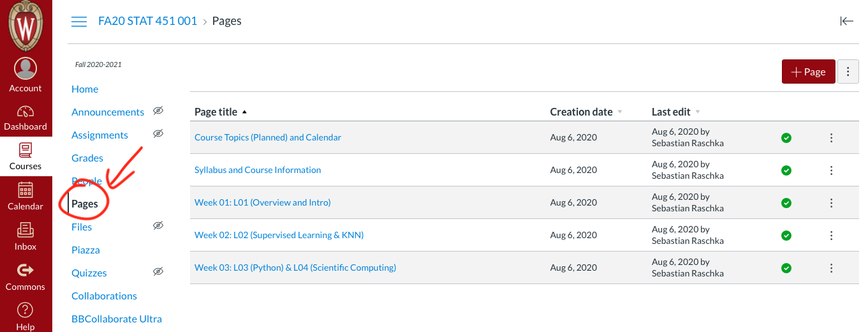The width and height of the screenshot is (868, 332).
Task: Unpublish the Week 02 L02 page
Action: [x=786, y=235]
